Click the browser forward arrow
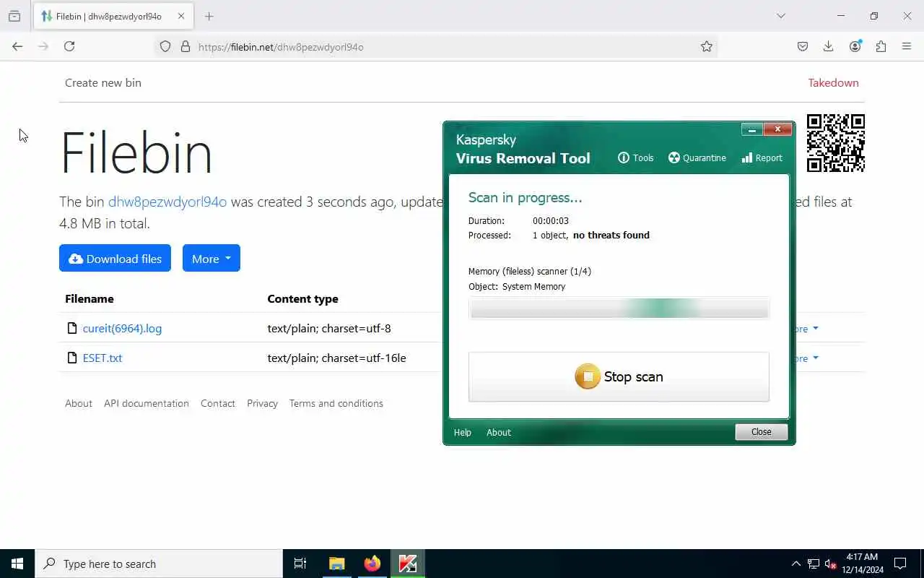Image resolution: width=924 pixels, height=578 pixels. 43,46
